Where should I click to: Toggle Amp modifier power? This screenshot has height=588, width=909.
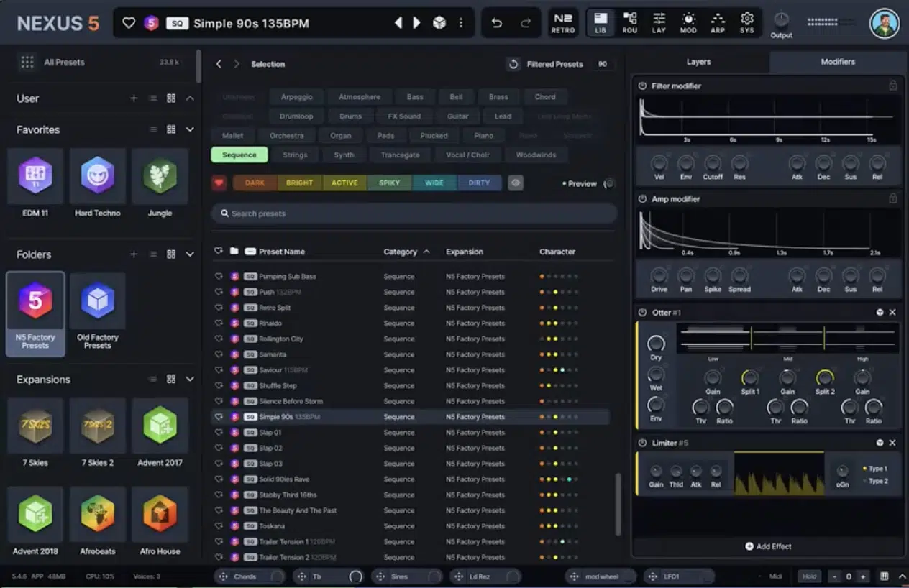tap(642, 198)
